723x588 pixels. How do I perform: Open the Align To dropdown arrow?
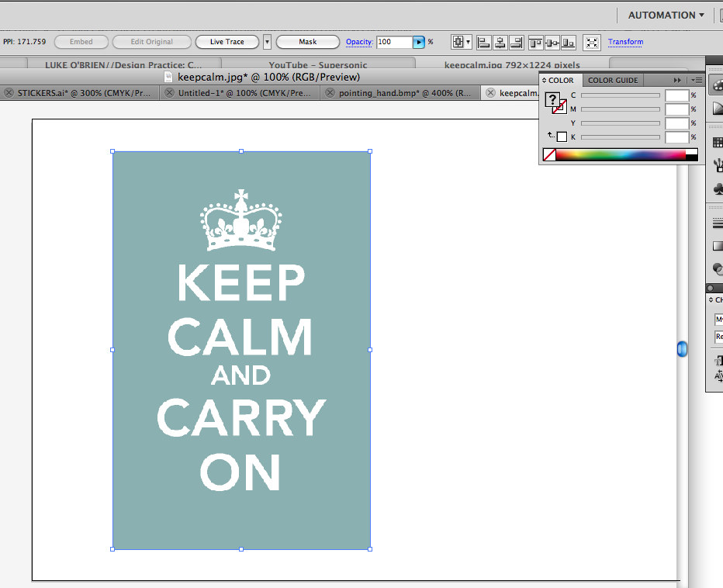click(468, 42)
